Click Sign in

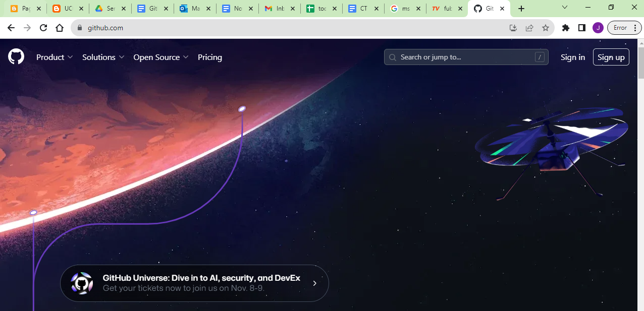573,57
